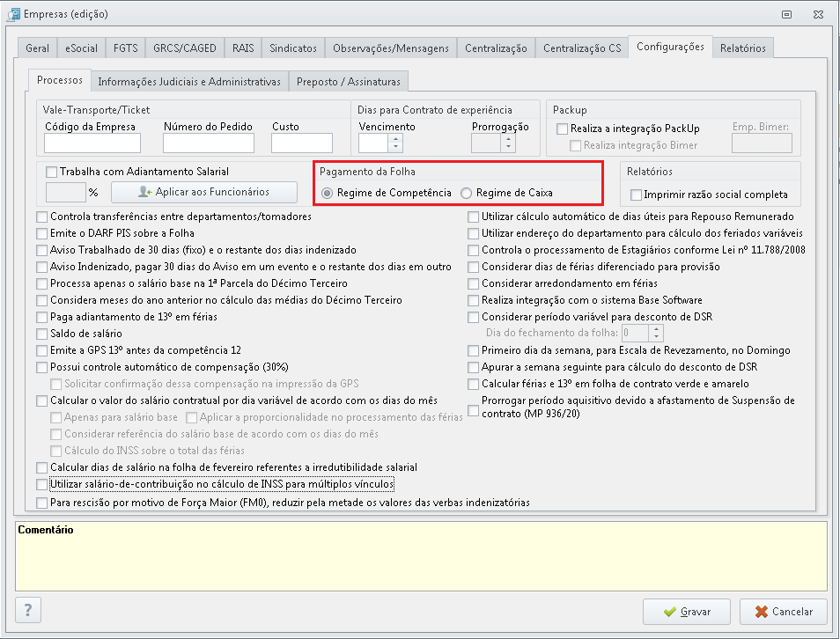Select Regime de Competência radio button
The width and height of the screenshot is (840, 639).
tap(327, 193)
